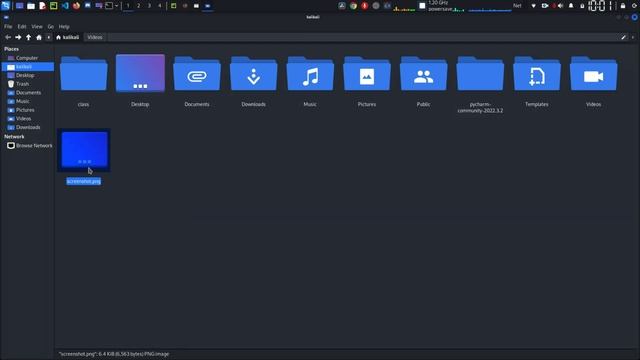Select kalikali in the Places sidebar

click(27, 67)
